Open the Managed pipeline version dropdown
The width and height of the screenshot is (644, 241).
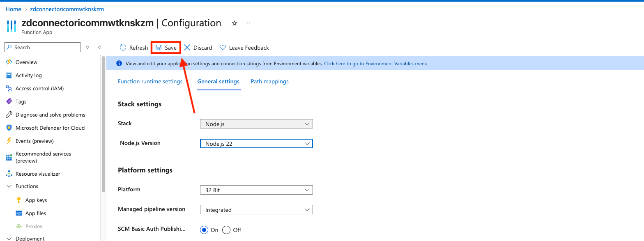tap(256, 210)
